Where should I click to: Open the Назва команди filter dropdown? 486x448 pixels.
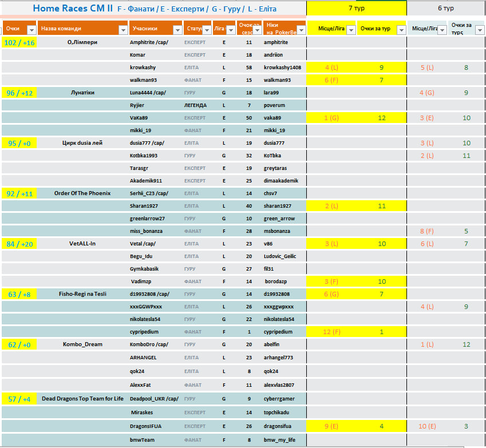tap(123, 30)
